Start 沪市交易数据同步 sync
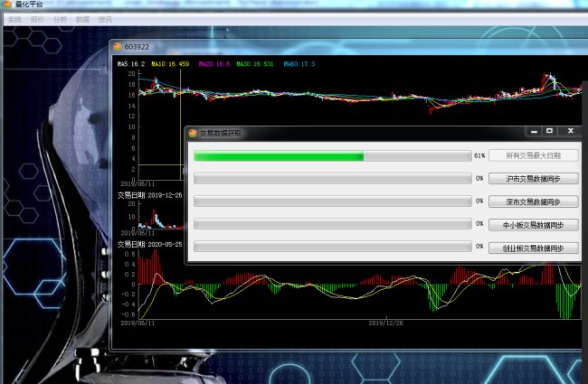The height and width of the screenshot is (384, 588). (533, 179)
